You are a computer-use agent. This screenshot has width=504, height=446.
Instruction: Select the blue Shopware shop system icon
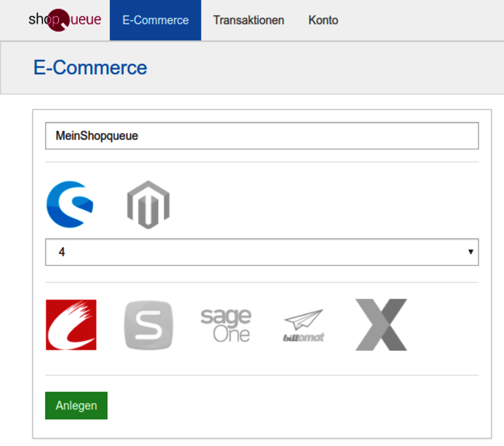coord(70,204)
